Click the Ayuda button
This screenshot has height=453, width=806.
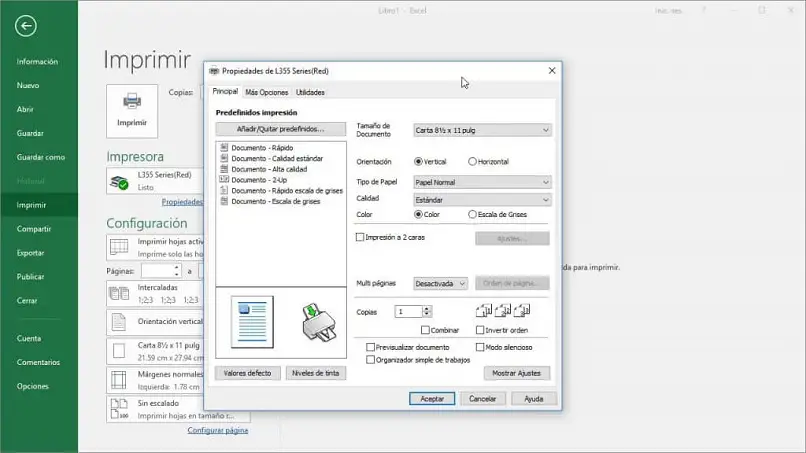[534, 398]
